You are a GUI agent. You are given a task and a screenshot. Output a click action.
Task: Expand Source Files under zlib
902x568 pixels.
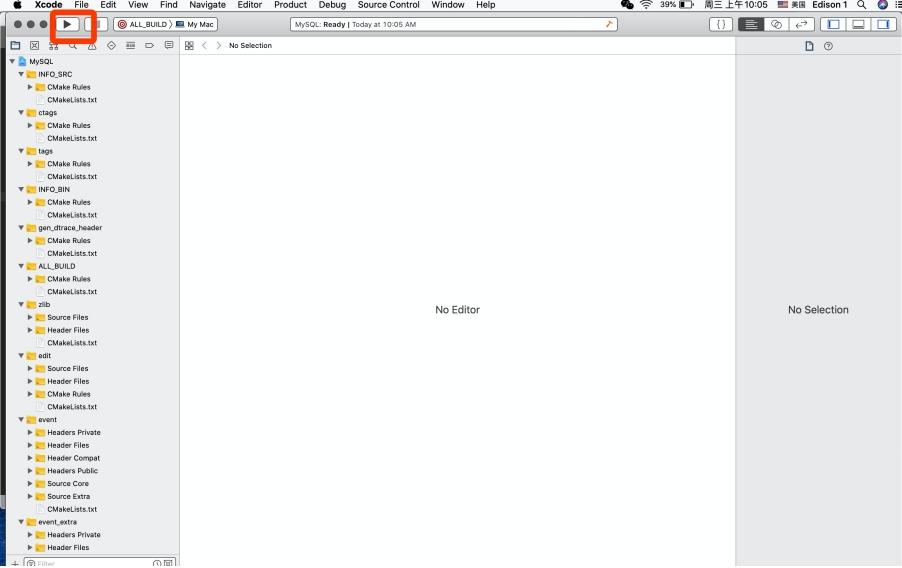pyautogui.click(x=30, y=317)
